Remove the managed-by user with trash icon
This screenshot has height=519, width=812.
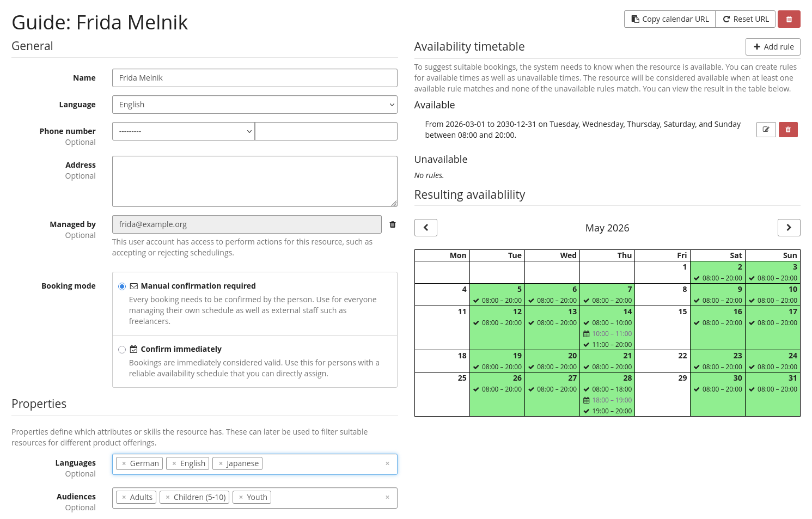(393, 224)
